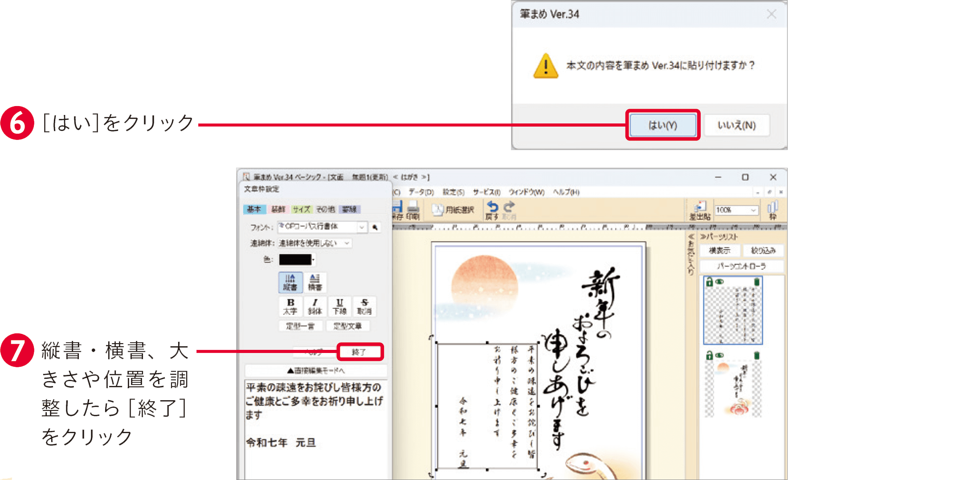
Task: Maximize the 筆まめ main window
Action: (x=745, y=177)
